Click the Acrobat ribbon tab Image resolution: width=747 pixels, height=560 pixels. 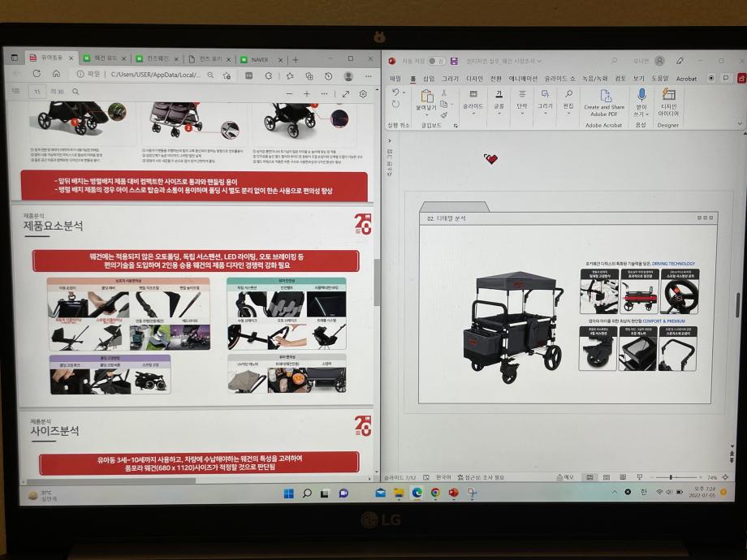(x=686, y=79)
